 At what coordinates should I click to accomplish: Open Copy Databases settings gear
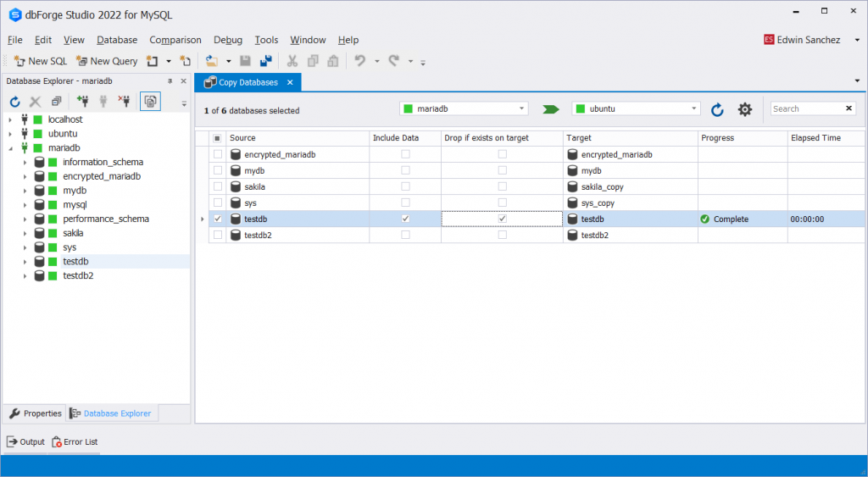[745, 109]
